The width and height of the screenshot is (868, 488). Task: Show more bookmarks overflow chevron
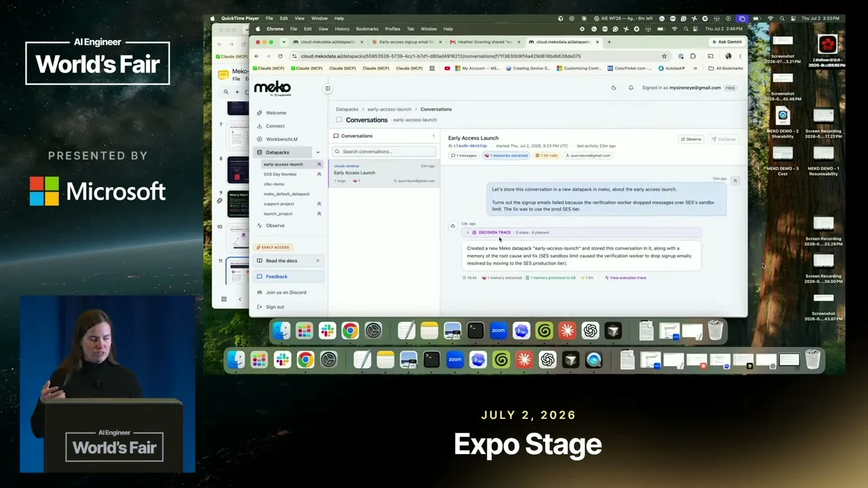695,68
